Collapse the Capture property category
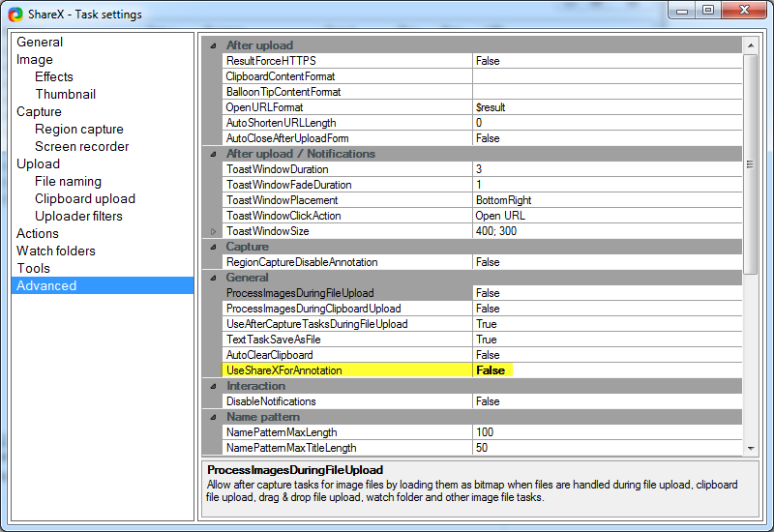This screenshot has height=532, width=774. (x=213, y=247)
